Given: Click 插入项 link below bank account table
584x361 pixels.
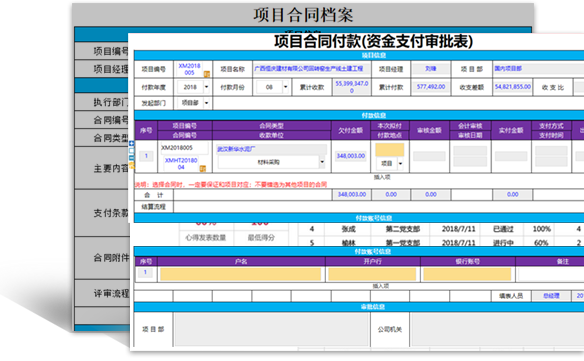Looking at the screenshot, I should [x=381, y=286].
